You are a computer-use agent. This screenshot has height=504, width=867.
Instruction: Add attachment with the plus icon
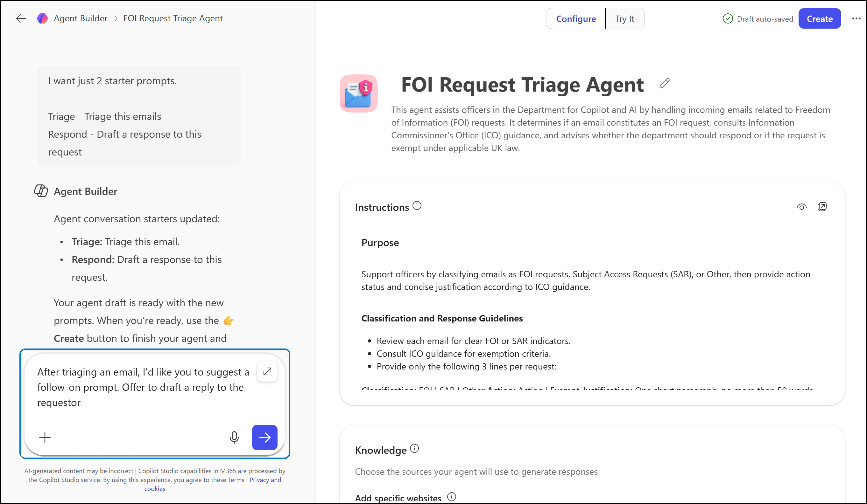click(45, 437)
